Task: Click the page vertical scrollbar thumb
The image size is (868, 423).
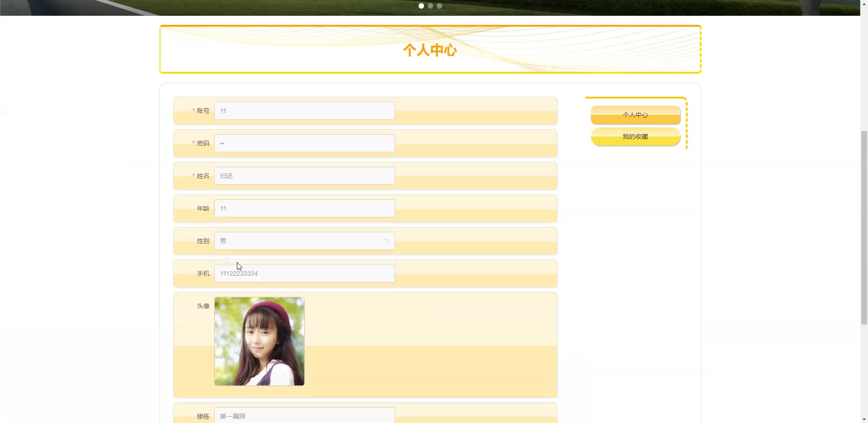Action: (864, 227)
